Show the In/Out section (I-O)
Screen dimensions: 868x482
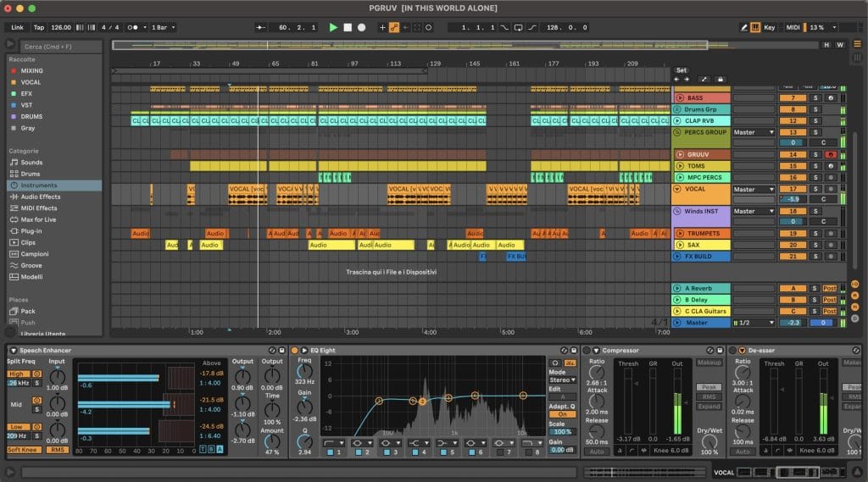click(855, 284)
